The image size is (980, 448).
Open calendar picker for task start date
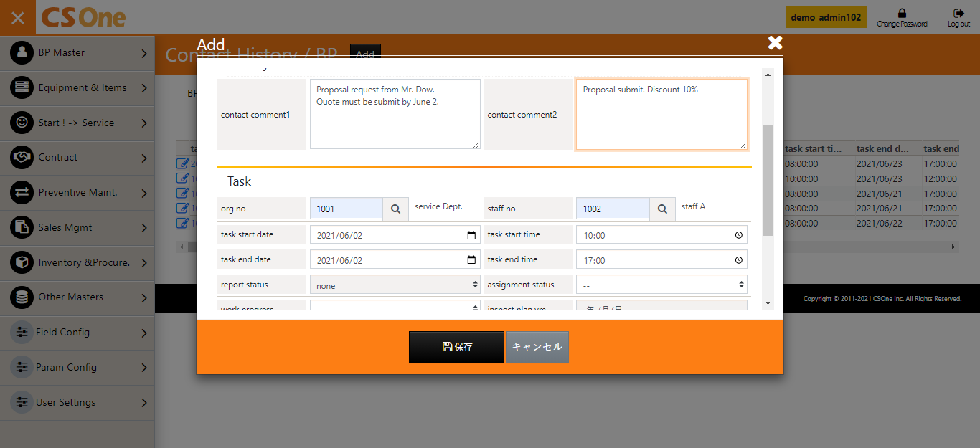click(x=471, y=235)
